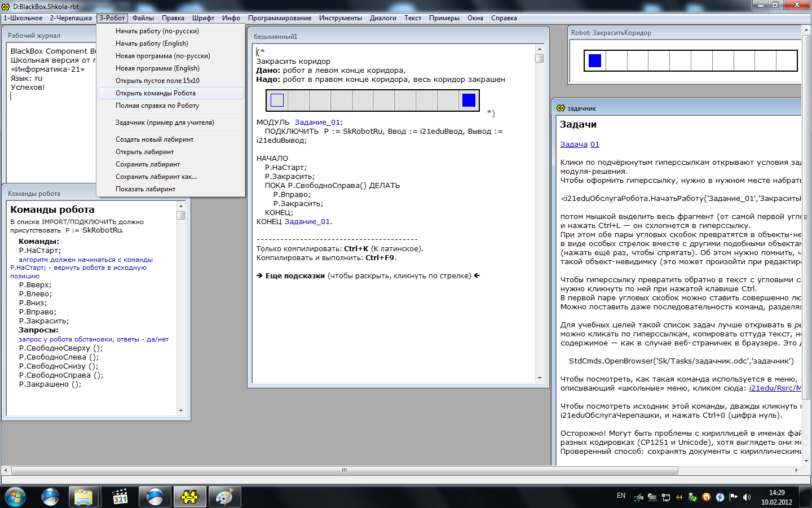Click the BlackBox puzzle icon in taskbar
Viewport: 812px width, 508px height.
[x=189, y=497]
